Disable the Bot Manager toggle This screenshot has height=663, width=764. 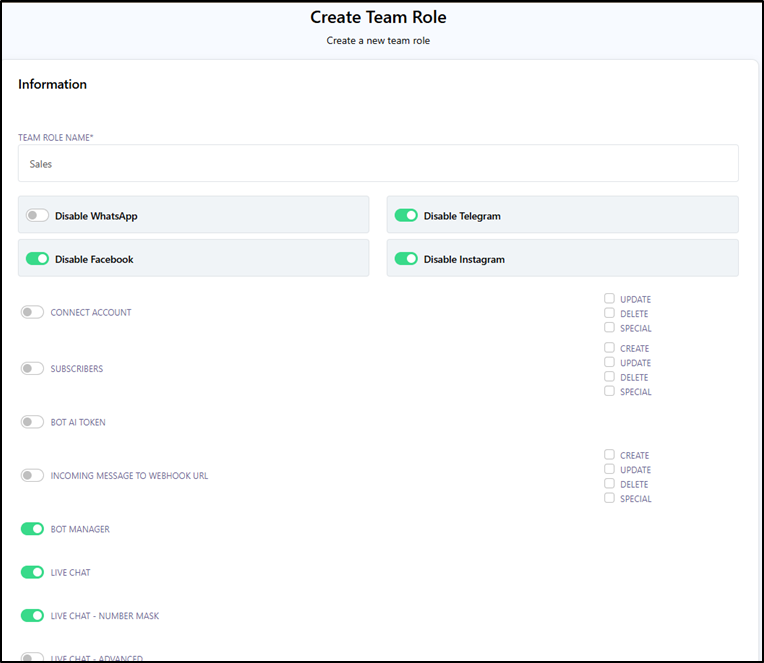coord(33,529)
